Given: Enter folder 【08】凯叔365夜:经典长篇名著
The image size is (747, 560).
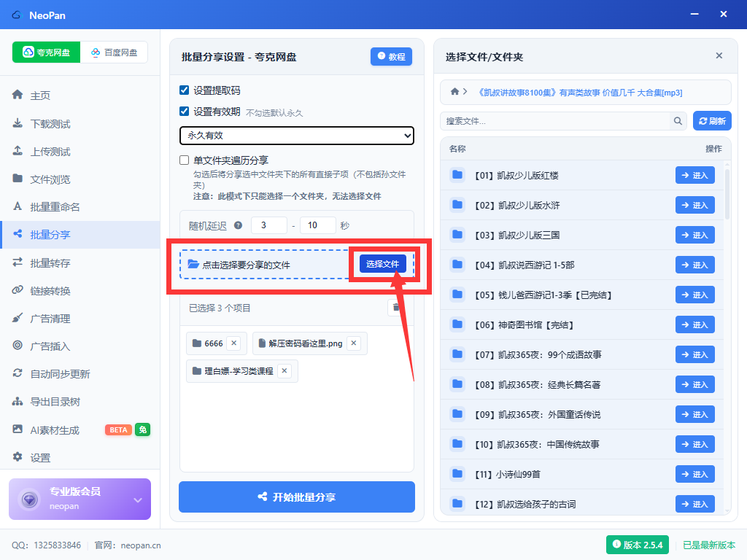Looking at the screenshot, I should coord(695,384).
